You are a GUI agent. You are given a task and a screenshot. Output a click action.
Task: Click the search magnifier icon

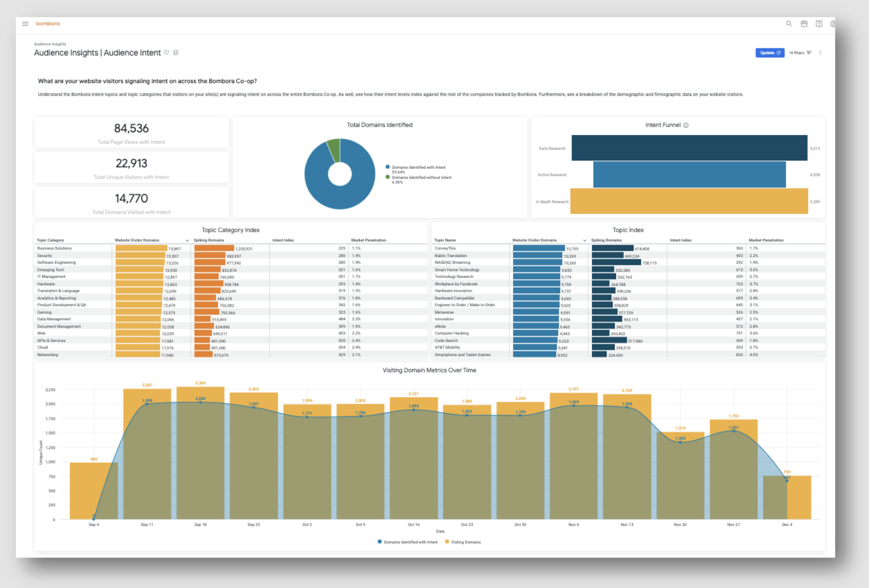(x=789, y=24)
